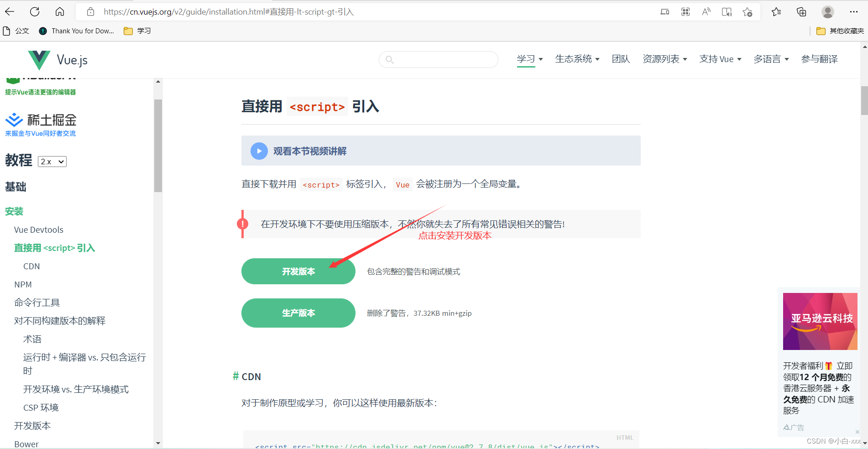This screenshot has width=868, height=449.
Task: Click the search magnifier icon
Action: coord(389,59)
